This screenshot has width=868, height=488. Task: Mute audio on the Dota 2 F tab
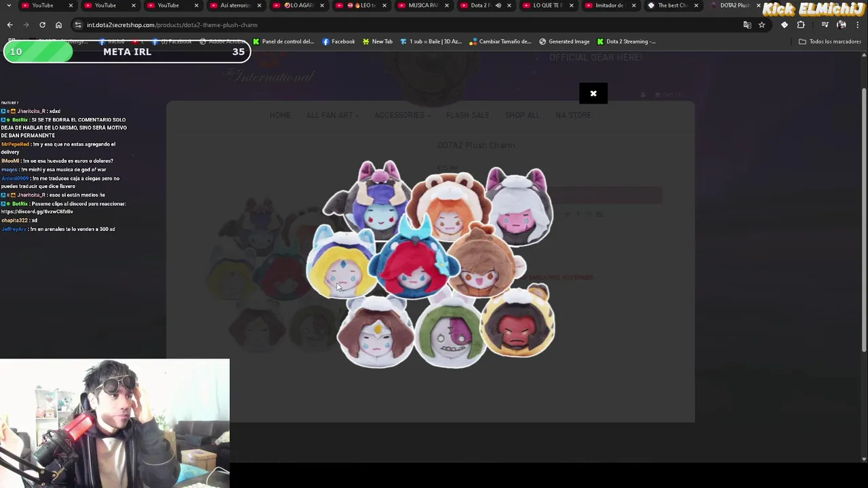[x=498, y=5]
